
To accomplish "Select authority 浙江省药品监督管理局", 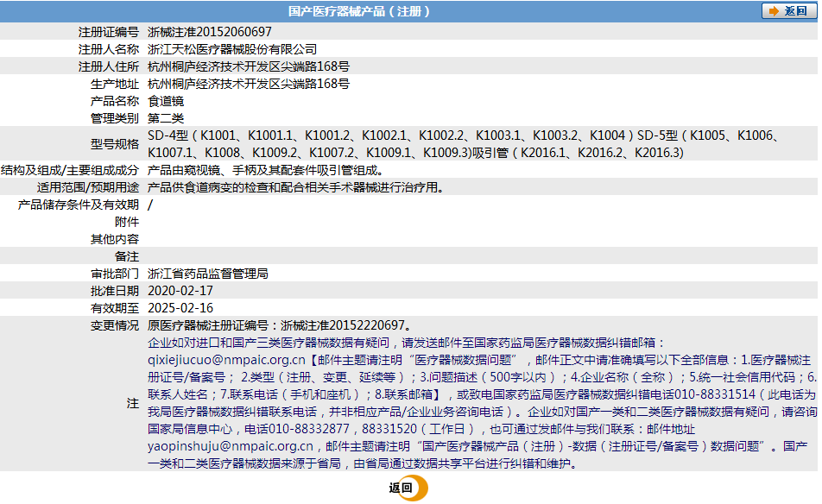I will click(x=208, y=274).
